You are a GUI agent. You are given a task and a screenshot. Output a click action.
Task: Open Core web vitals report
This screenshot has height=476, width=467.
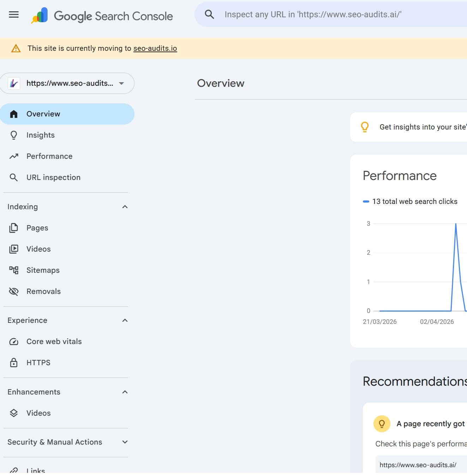tap(67, 342)
